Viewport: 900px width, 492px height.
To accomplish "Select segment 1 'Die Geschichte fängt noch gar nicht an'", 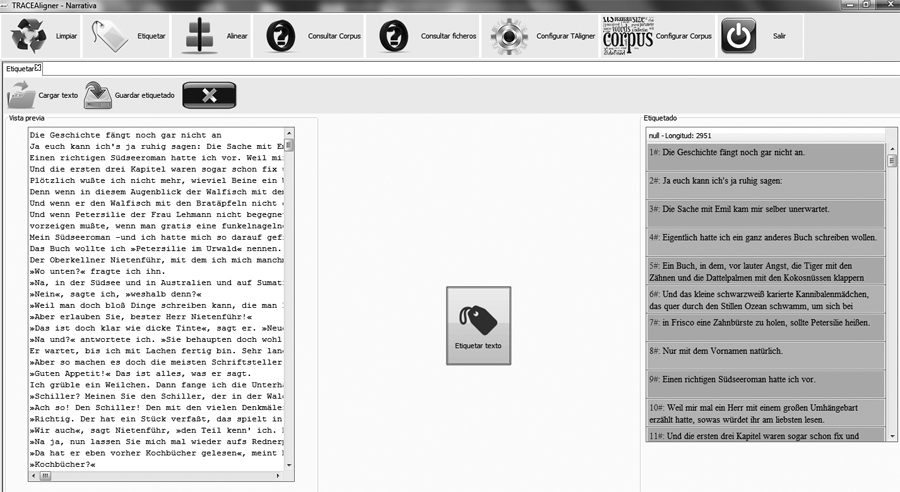I will point(765,156).
